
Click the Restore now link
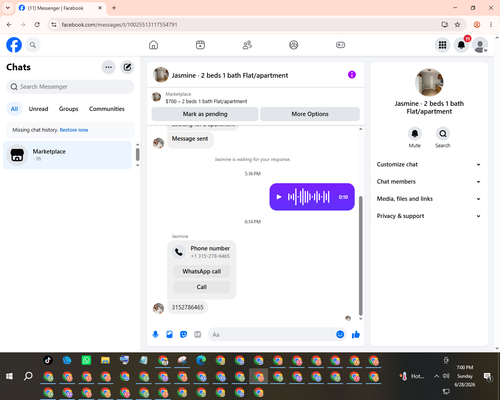(x=74, y=130)
